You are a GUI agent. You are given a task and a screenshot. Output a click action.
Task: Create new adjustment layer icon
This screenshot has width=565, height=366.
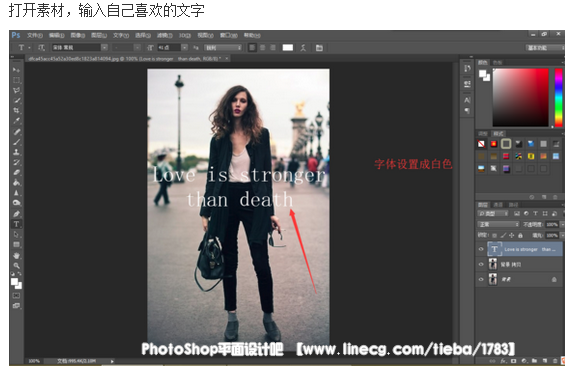coord(524,361)
